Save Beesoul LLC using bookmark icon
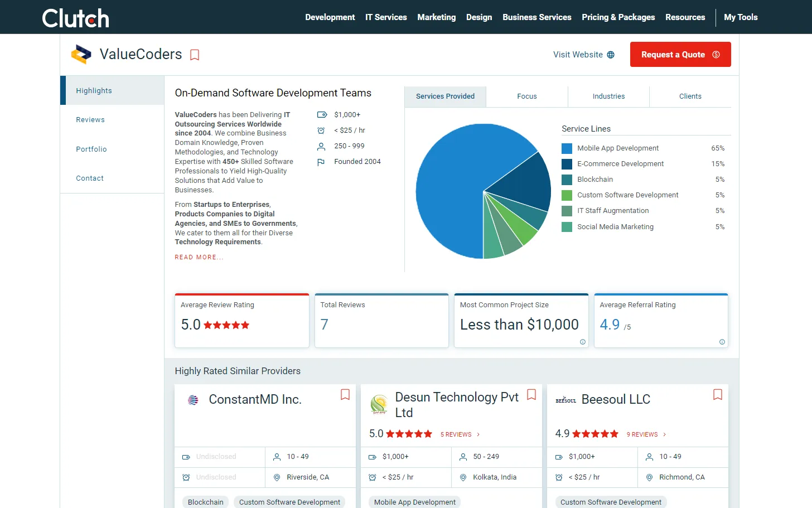This screenshot has width=812, height=508. click(x=718, y=395)
